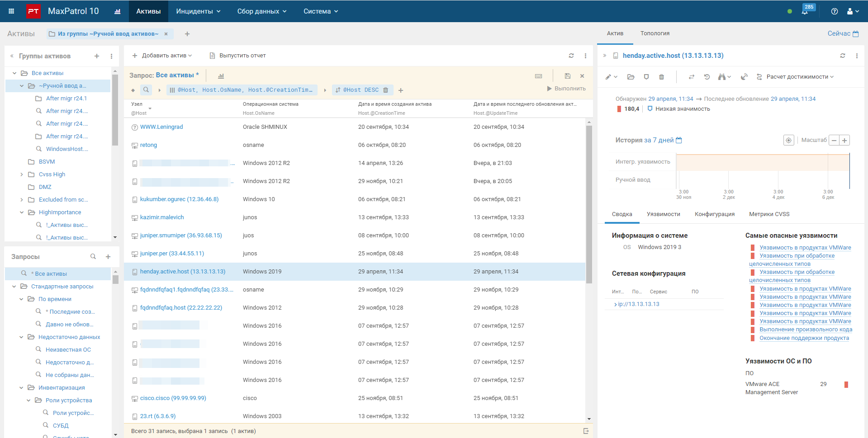The image size is (868, 438).
Task: Zoom in history scale with plus
Action: pyautogui.click(x=844, y=140)
